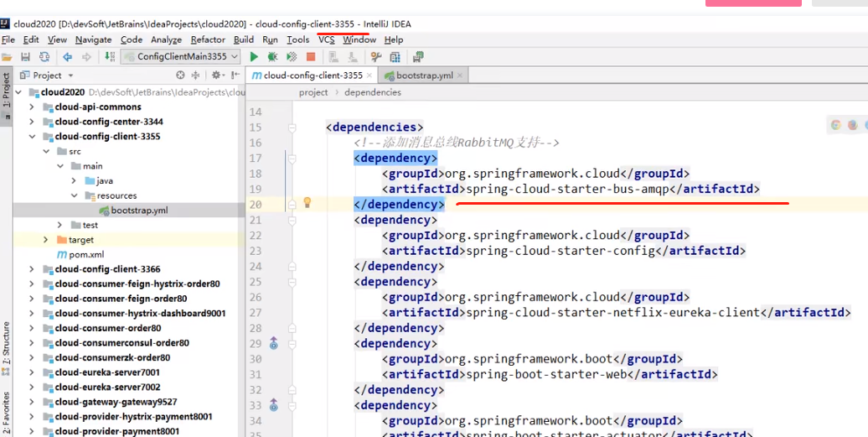Open the Tools menu
This screenshot has height=437, width=868.
[x=297, y=40]
